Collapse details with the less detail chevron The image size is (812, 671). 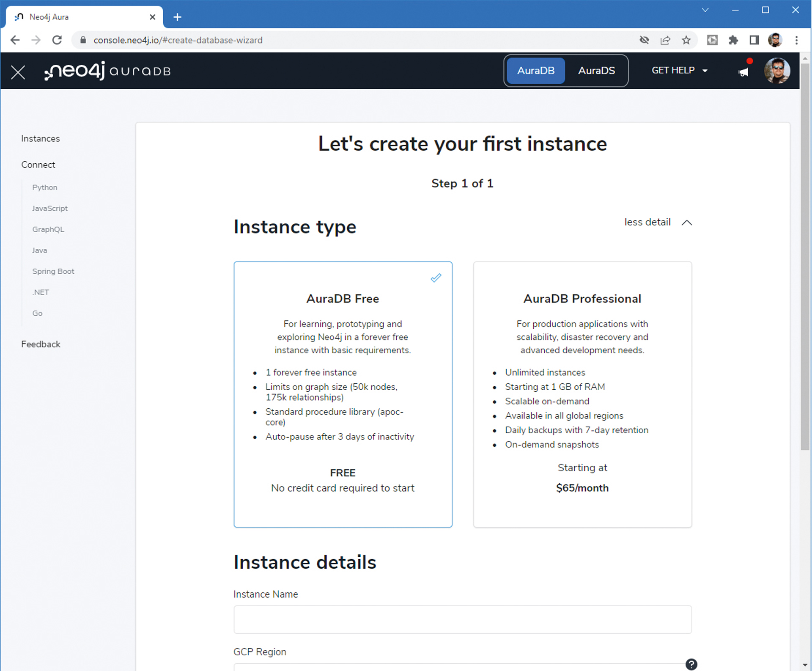click(x=686, y=223)
